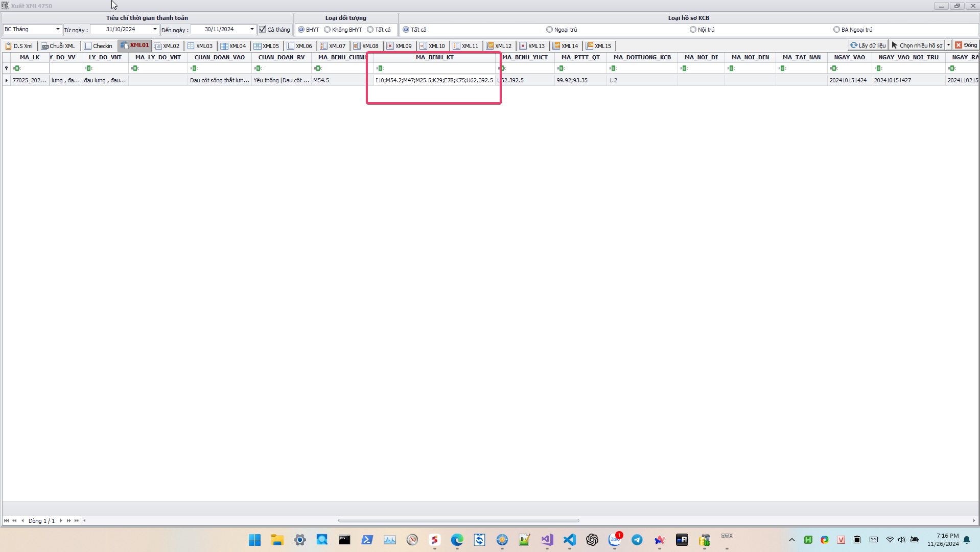Select the Nội trú radio button
Viewport: 980px width, 552px height.
[x=693, y=30]
